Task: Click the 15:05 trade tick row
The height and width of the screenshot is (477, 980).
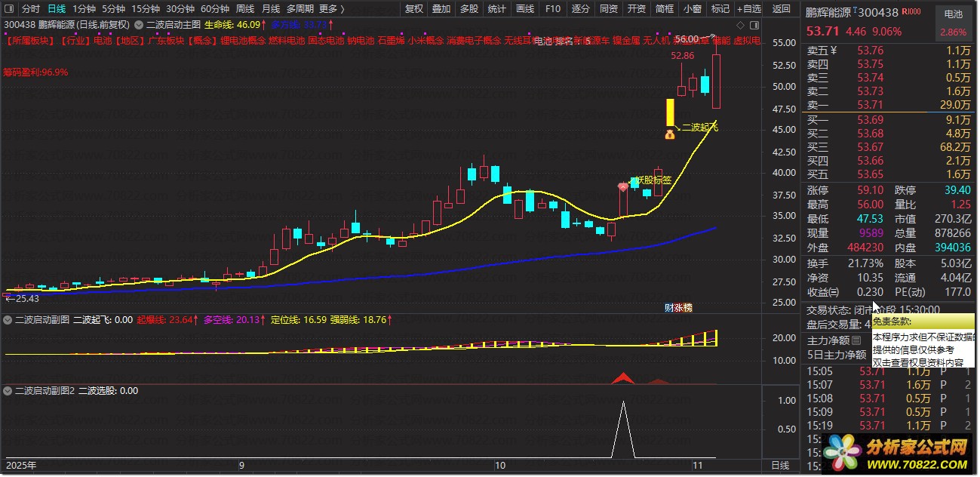Action: tap(888, 371)
